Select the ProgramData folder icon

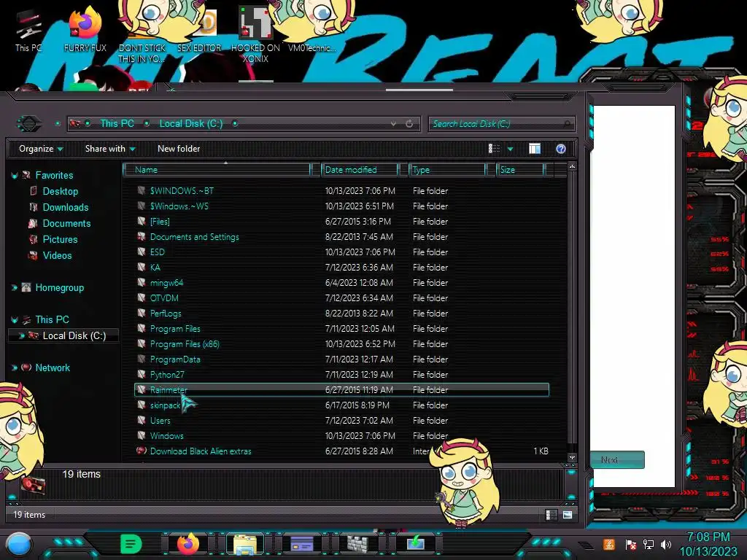point(142,359)
